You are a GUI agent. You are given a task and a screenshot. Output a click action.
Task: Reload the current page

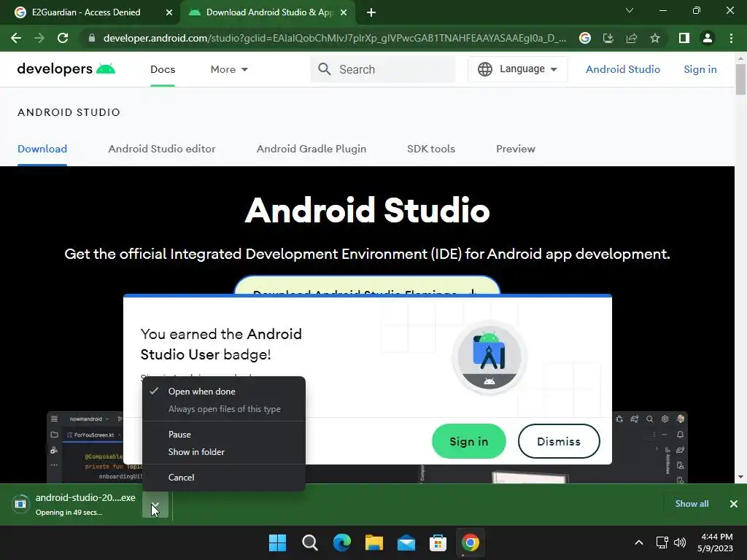coord(63,38)
